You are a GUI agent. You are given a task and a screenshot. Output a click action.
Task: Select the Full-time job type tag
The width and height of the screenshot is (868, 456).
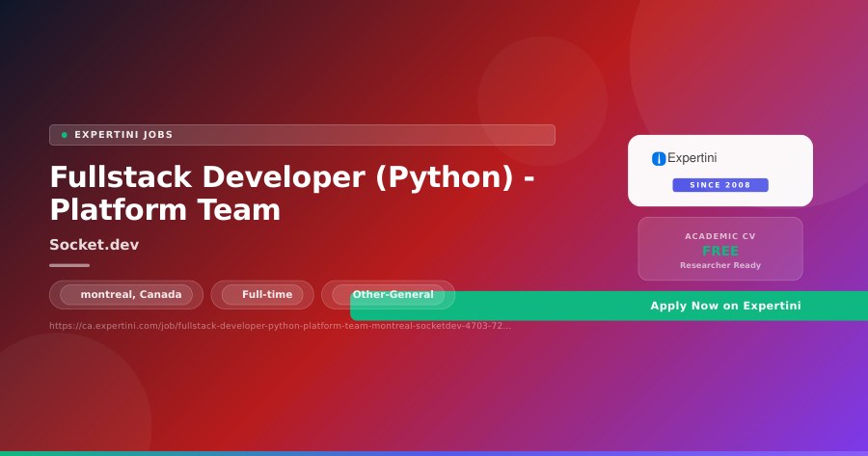(x=262, y=294)
